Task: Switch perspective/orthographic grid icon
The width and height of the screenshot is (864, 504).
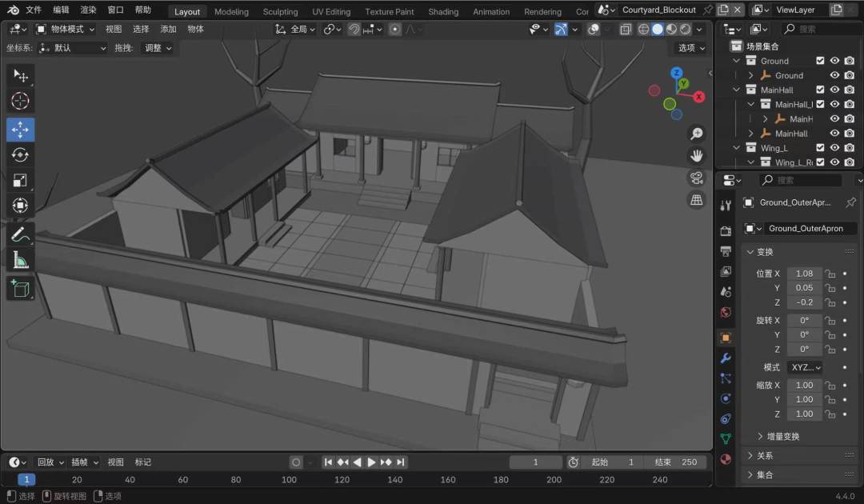Action: (697, 200)
